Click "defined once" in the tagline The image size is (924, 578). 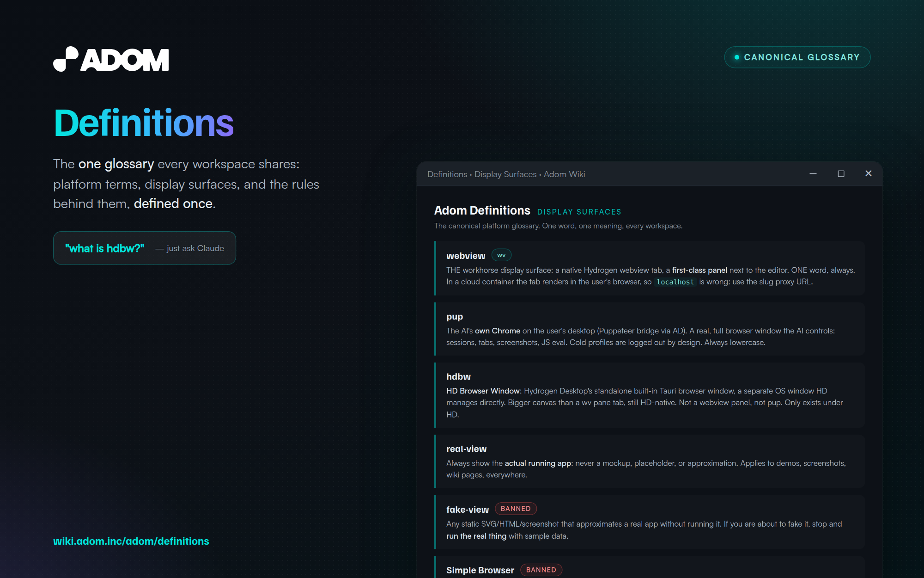tap(173, 203)
